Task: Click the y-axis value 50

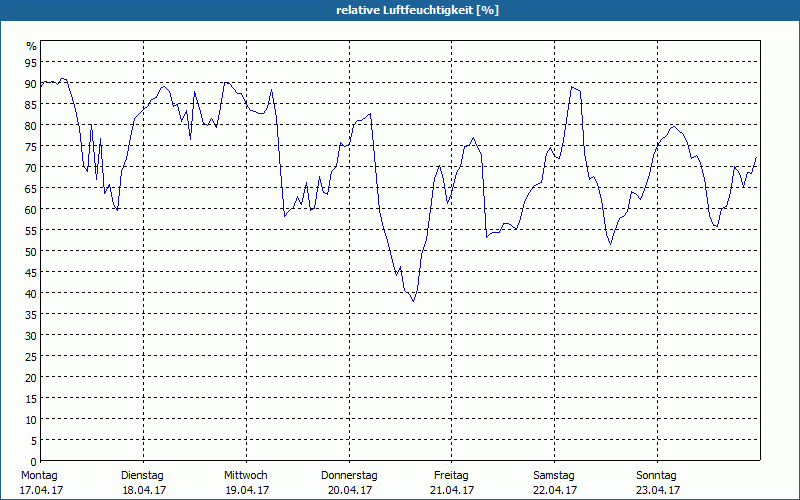Action: pos(31,252)
